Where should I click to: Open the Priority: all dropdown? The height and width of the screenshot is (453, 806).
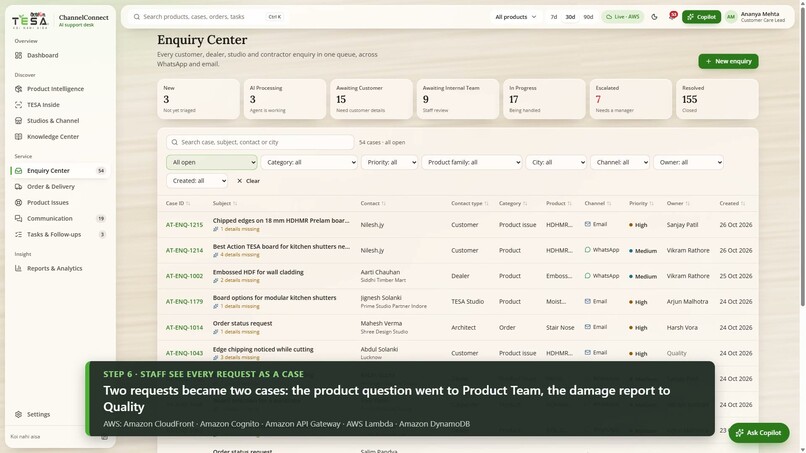389,162
